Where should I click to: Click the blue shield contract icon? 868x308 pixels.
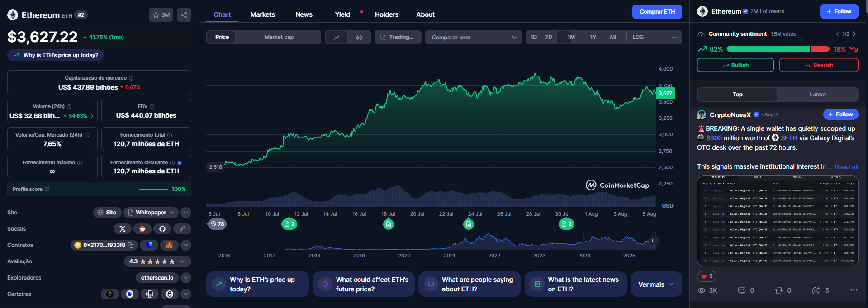coord(149,245)
